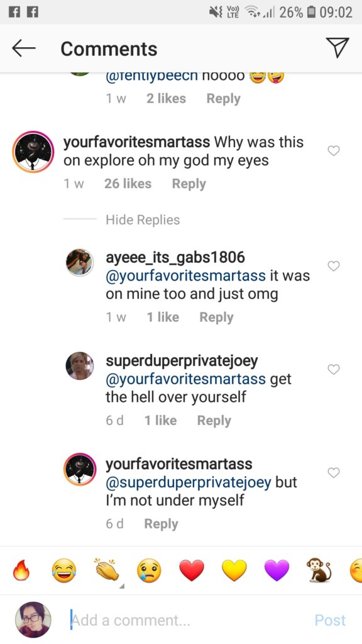This screenshot has height=644, width=362.
Task: Like the "Why was this on explore" comment
Action: pyautogui.click(x=334, y=151)
